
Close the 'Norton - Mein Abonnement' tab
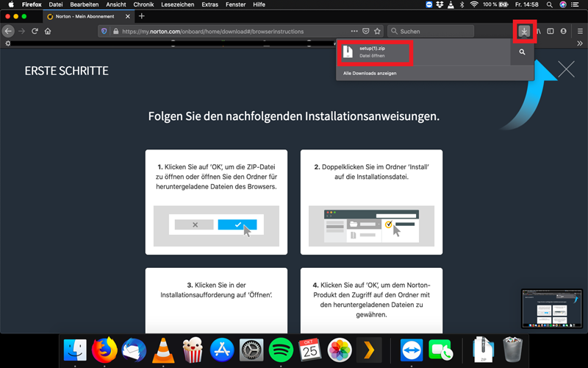point(127,16)
